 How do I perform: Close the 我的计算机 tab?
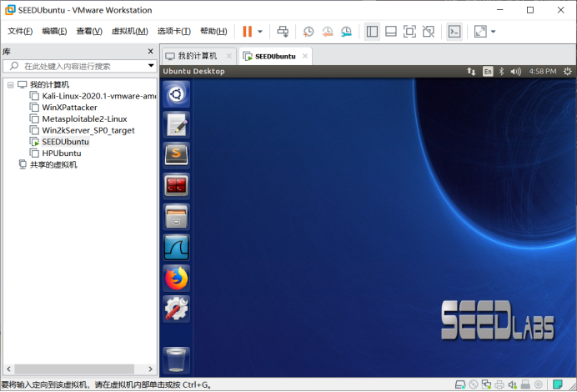pos(229,56)
